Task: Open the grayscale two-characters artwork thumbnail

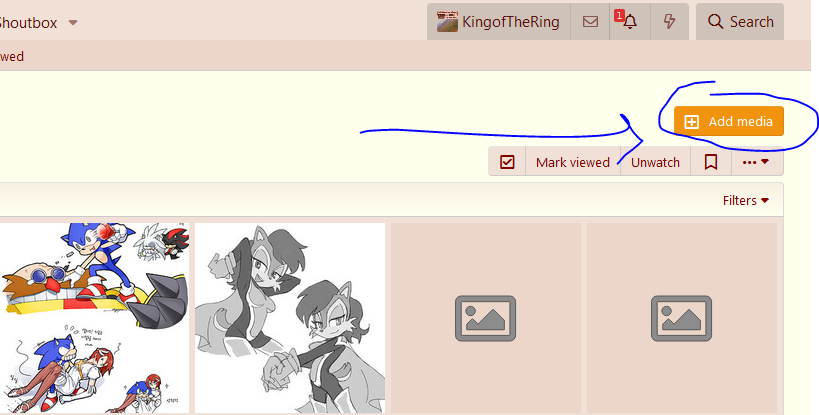Action: click(x=290, y=318)
